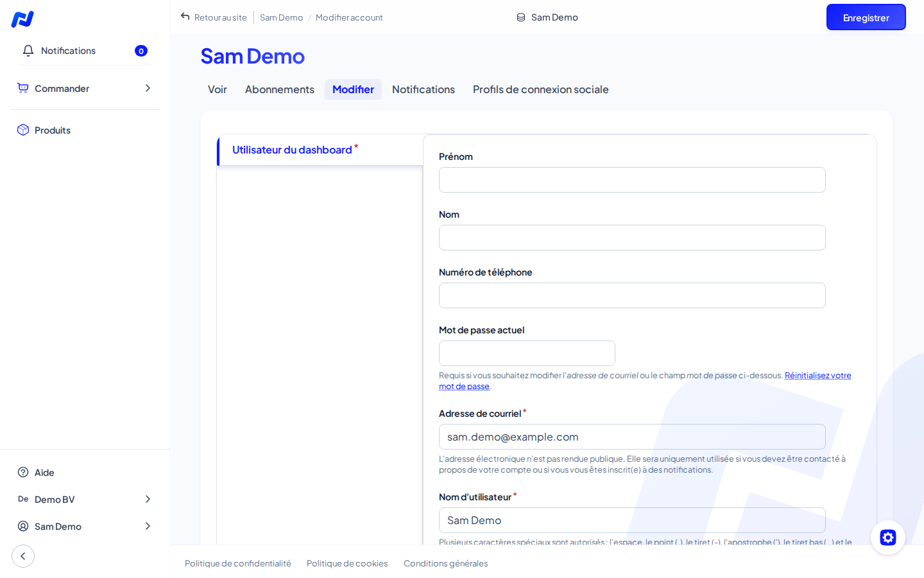Viewport: 924px width, 578px height.
Task: Open the Politique de cookies link
Action: click(347, 563)
